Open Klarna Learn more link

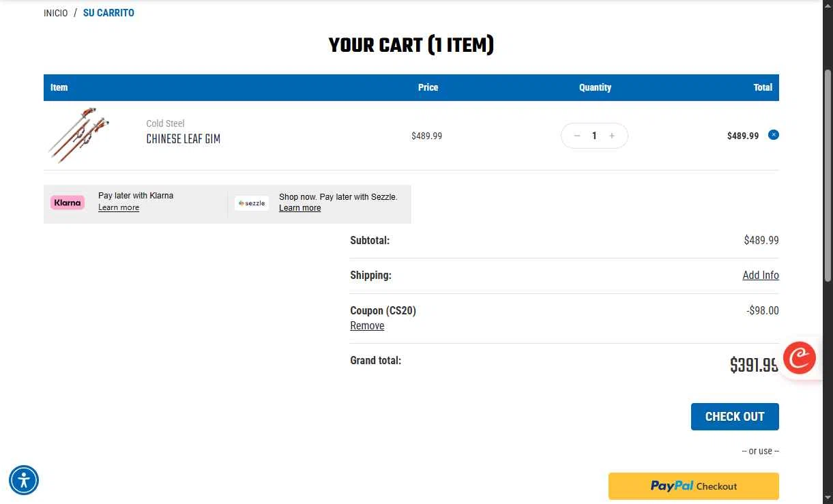click(x=119, y=207)
